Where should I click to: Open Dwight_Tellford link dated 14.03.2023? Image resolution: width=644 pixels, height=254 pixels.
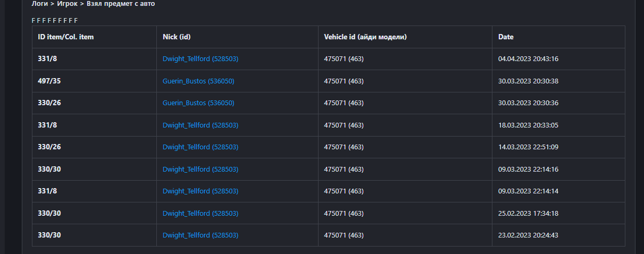pos(200,147)
